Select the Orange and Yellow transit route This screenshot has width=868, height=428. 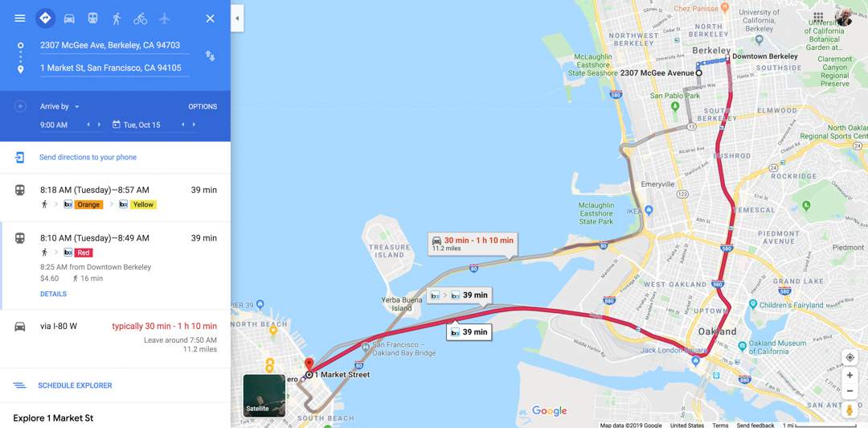[x=115, y=197]
